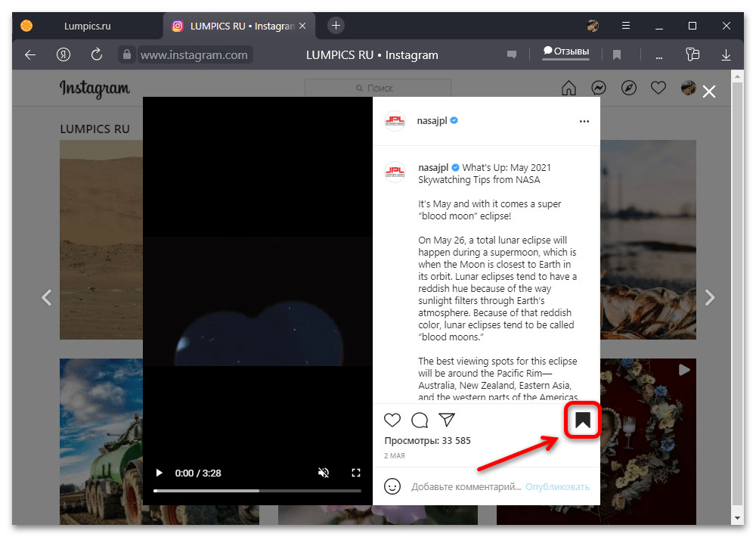
Task: Open Instagram Home icon
Action: click(569, 88)
